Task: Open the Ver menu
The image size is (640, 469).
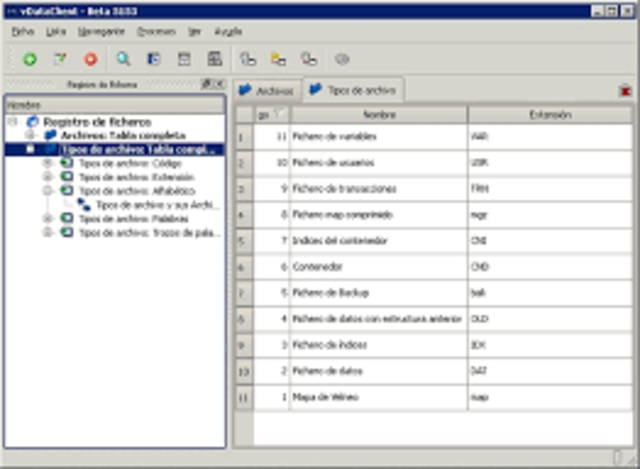Action: 194,31
